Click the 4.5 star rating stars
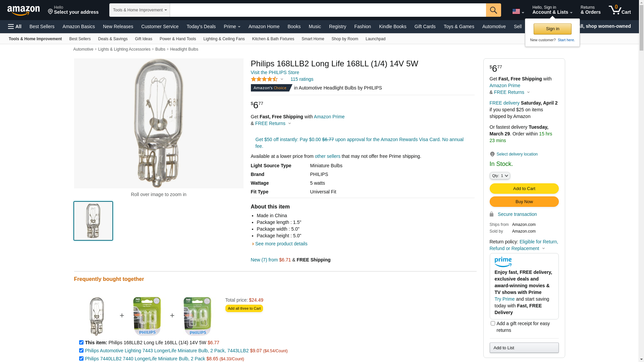This screenshot has width=644, height=362. (264, 79)
